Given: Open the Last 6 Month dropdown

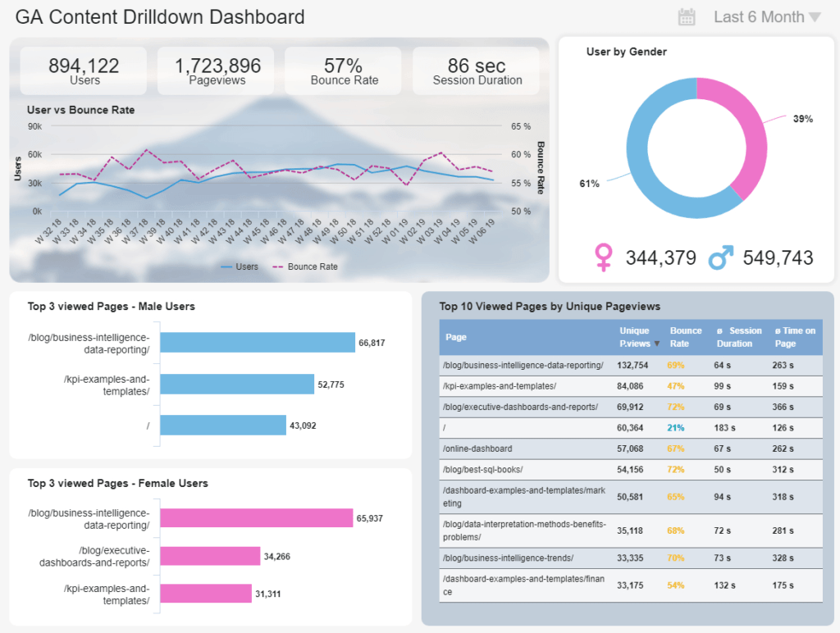Looking at the screenshot, I should coord(766,17).
